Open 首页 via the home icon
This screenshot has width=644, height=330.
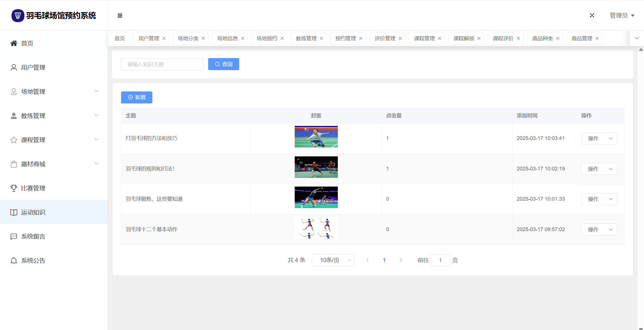[14, 43]
